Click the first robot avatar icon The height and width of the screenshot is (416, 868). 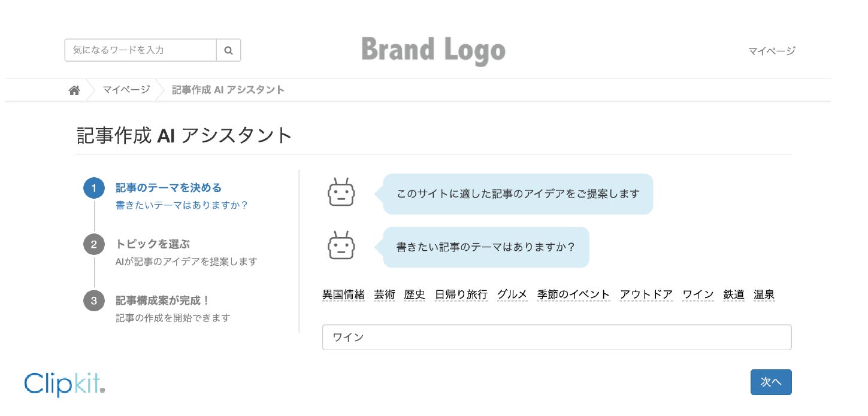341,193
